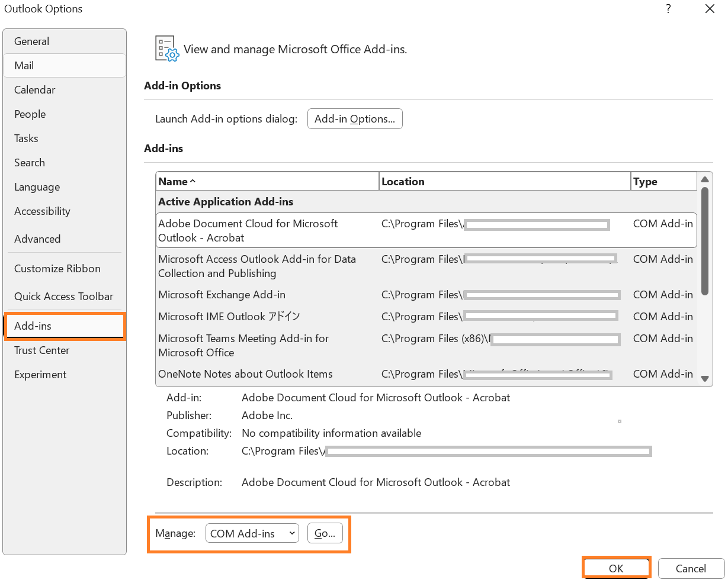Select the Mail options category
The height and width of the screenshot is (583, 728).
[65, 66]
